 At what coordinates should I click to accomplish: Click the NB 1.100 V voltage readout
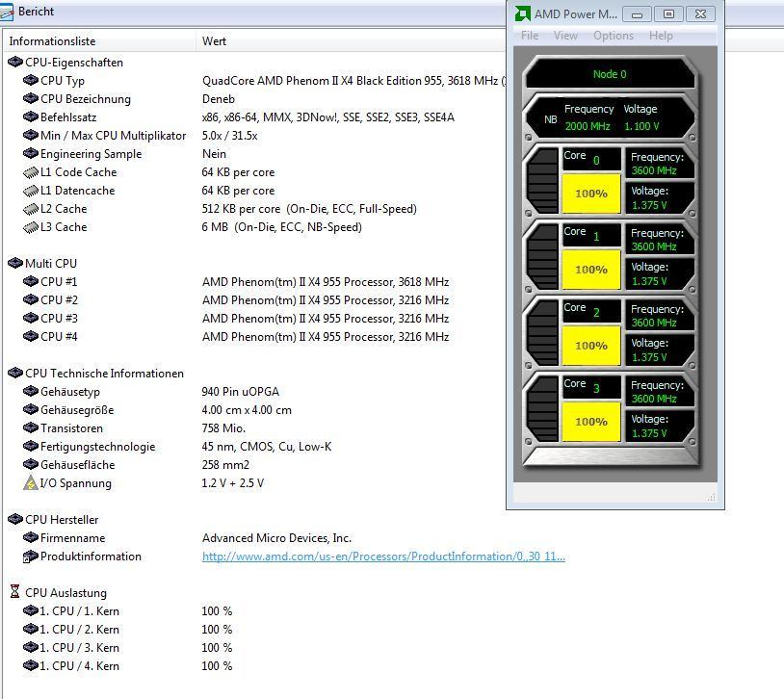tap(641, 126)
